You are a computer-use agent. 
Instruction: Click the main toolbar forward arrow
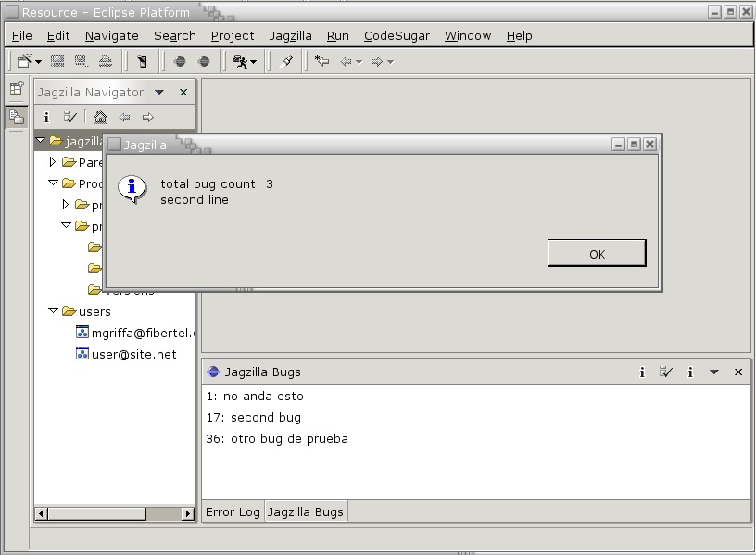point(376,62)
